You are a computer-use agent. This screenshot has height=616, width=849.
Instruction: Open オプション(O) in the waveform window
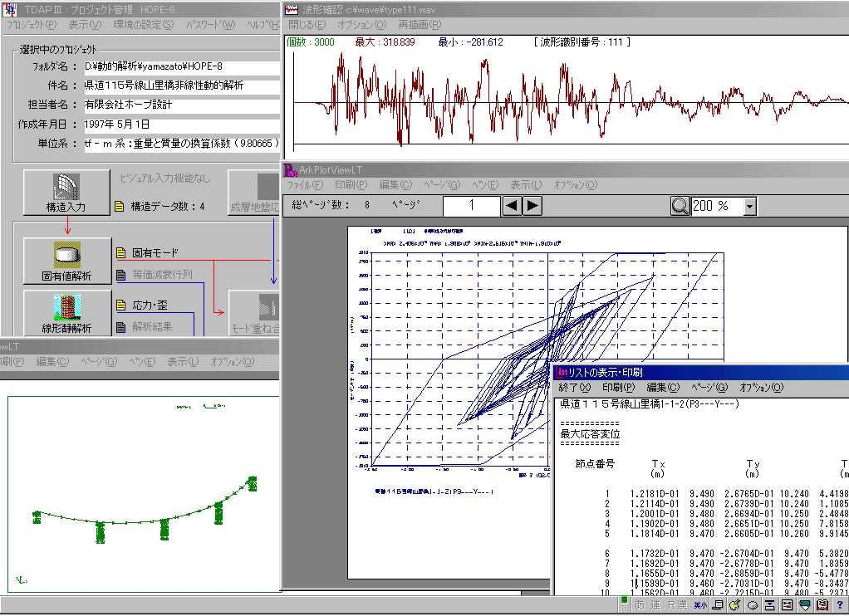point(361,25)
